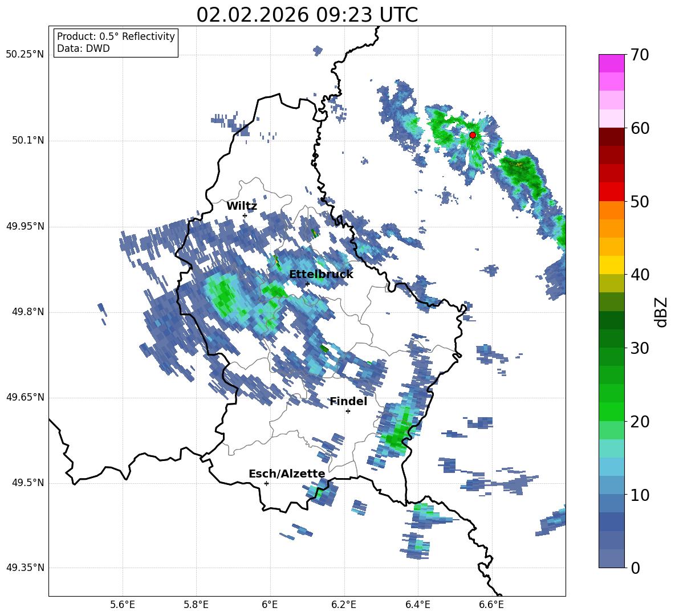Screen dimensions: 675x616
Task: Click the 5.8°E longitude label
Action: [196, 605]
